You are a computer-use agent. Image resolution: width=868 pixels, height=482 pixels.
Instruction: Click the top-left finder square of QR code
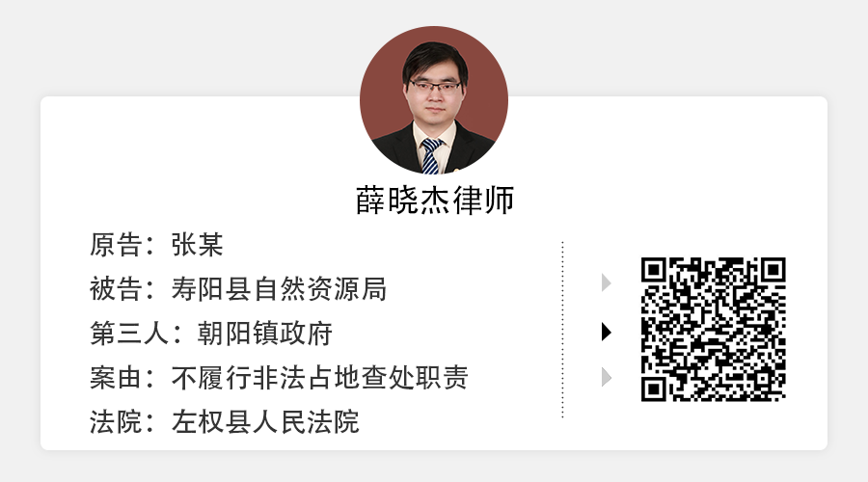pos(653,270)
